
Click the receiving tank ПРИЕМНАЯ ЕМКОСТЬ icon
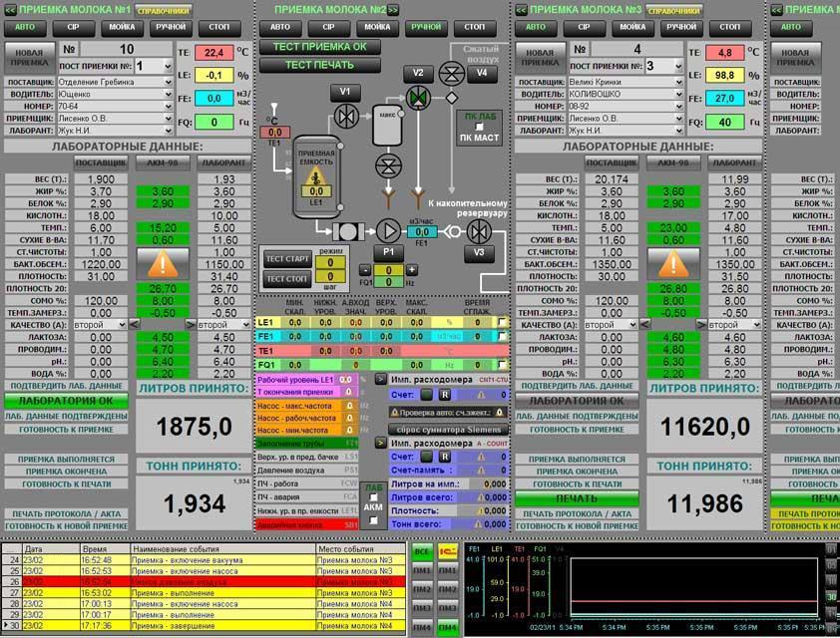click(316, 176)
